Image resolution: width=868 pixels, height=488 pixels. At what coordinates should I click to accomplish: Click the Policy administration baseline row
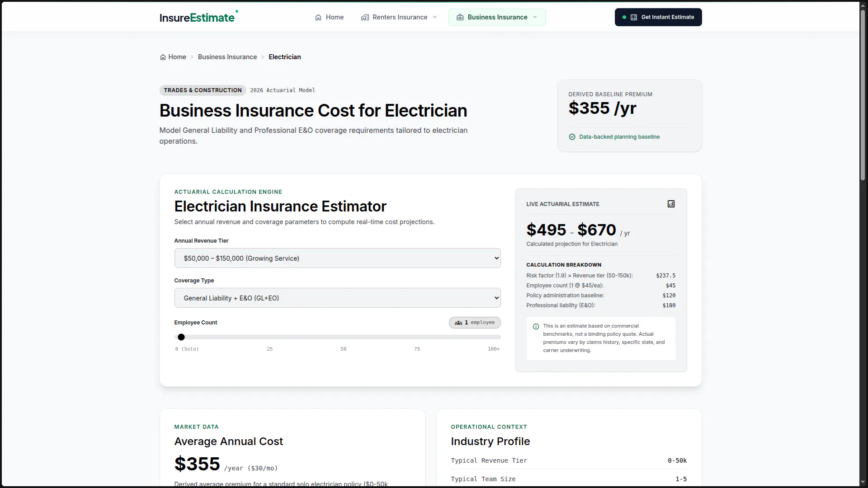point(601,296)
